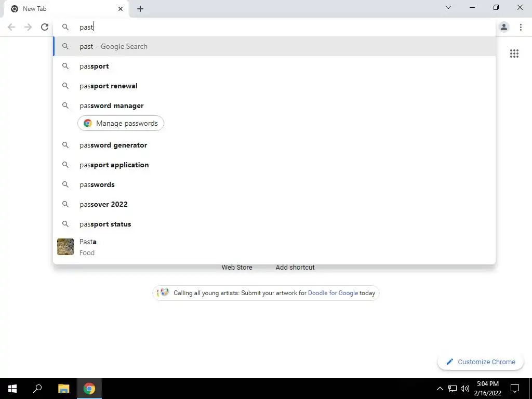Open the Web Store shortcut
The image size is (532, 399).
[237, 268]
